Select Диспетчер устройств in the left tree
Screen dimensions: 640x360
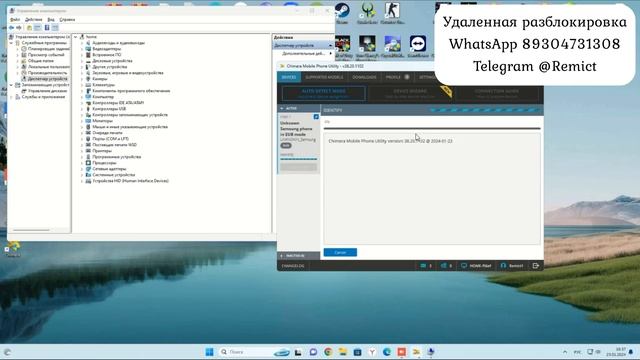tap(47, 79)
